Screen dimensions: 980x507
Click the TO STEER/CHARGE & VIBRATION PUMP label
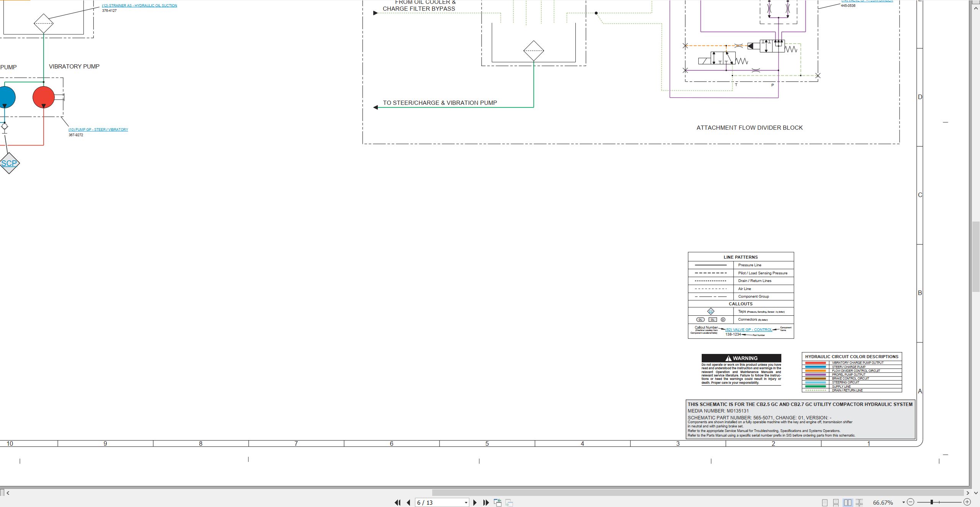440,103
